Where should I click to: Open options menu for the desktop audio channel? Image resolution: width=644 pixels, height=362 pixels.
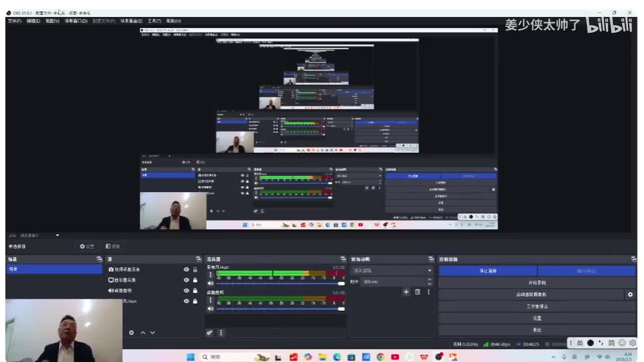[x=210, y=300]
